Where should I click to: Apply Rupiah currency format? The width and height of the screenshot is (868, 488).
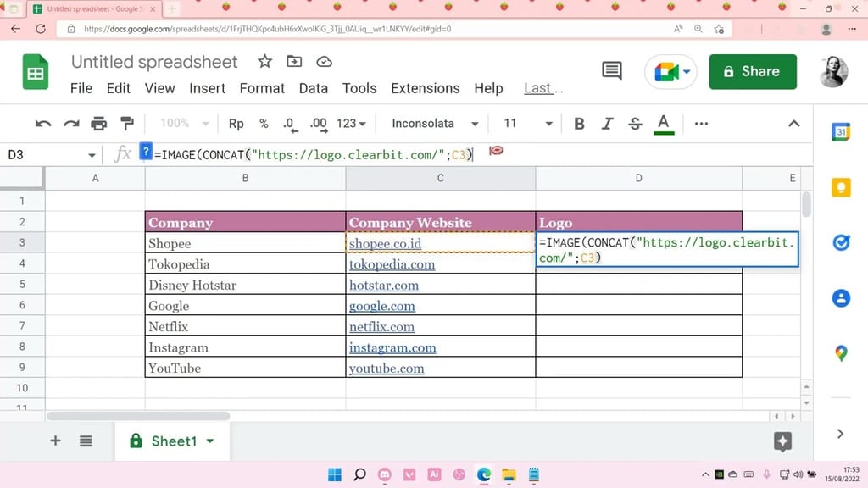236,124
